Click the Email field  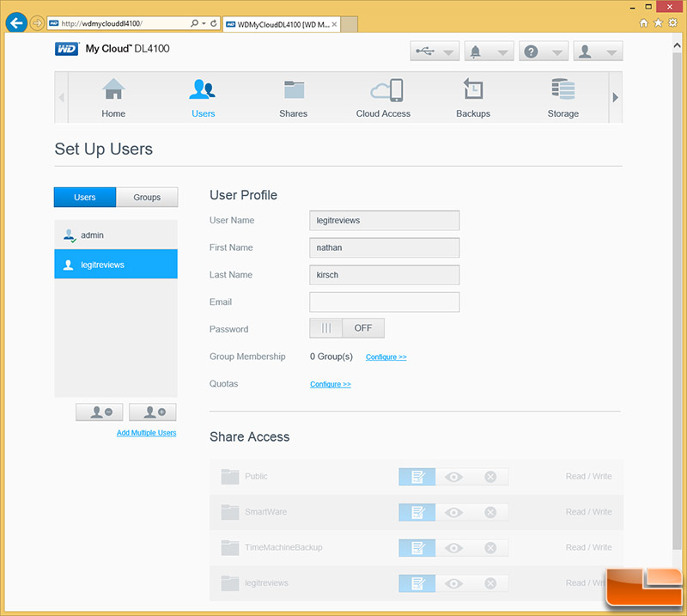coord(384,302)
